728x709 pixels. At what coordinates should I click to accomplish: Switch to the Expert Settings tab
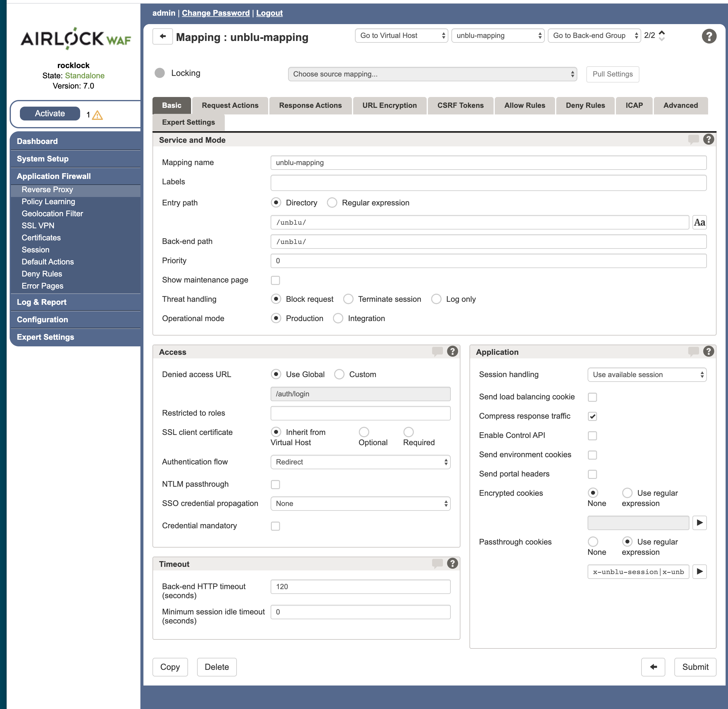[x=188, y=122]
